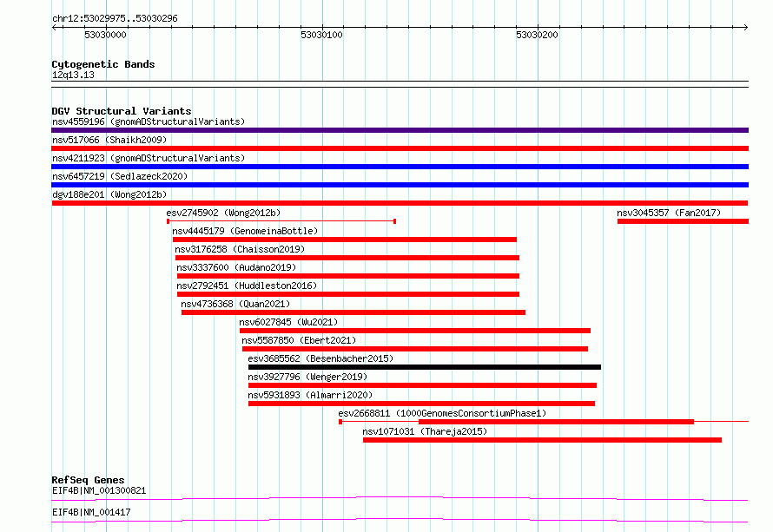Click the RefSeq Genes track title
The height and width of the screenshot is (532, 773).
[x=88, y=480]
